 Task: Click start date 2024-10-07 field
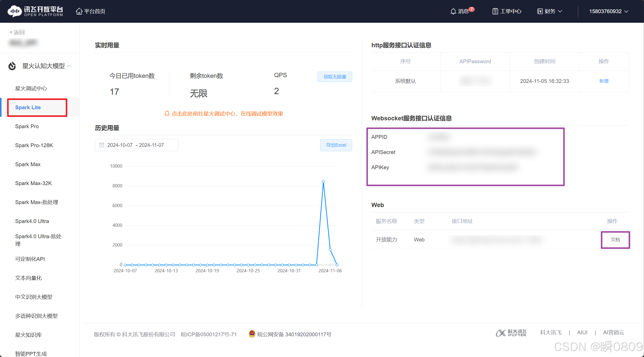click(120, 145)
